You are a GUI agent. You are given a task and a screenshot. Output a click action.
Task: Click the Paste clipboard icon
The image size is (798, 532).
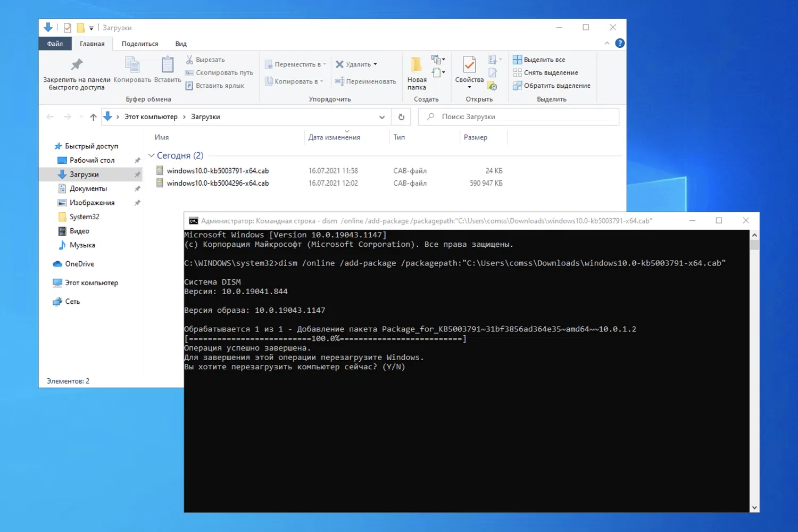[x=168, y=70]
